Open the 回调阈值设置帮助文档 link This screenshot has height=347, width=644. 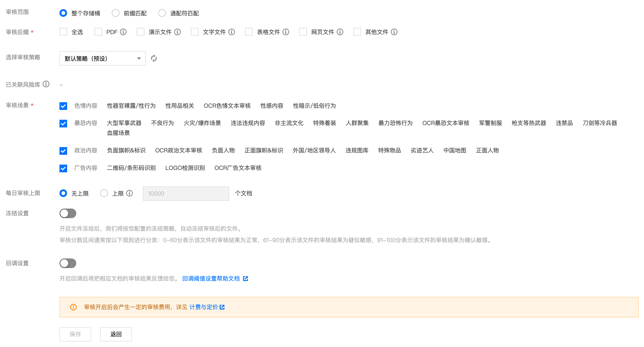(211, 278)
